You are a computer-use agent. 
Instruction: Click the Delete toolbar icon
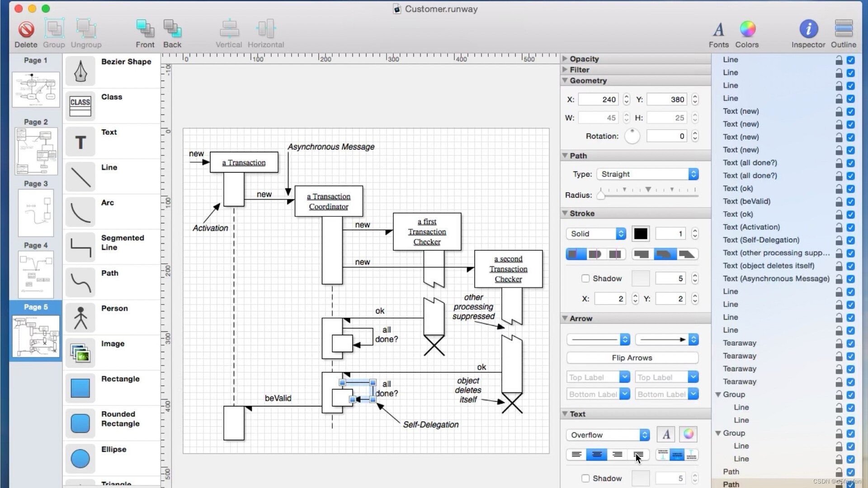(x=26, y=29)
